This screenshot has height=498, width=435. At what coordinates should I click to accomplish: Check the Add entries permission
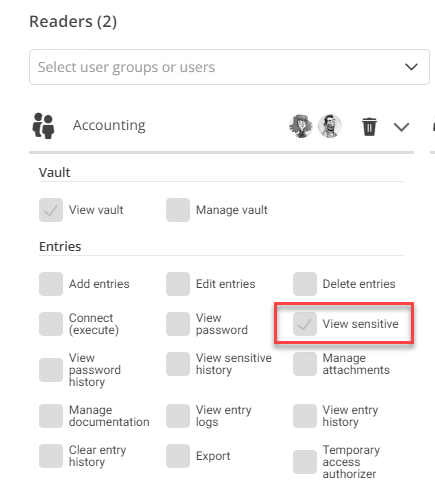coord(51,284)
